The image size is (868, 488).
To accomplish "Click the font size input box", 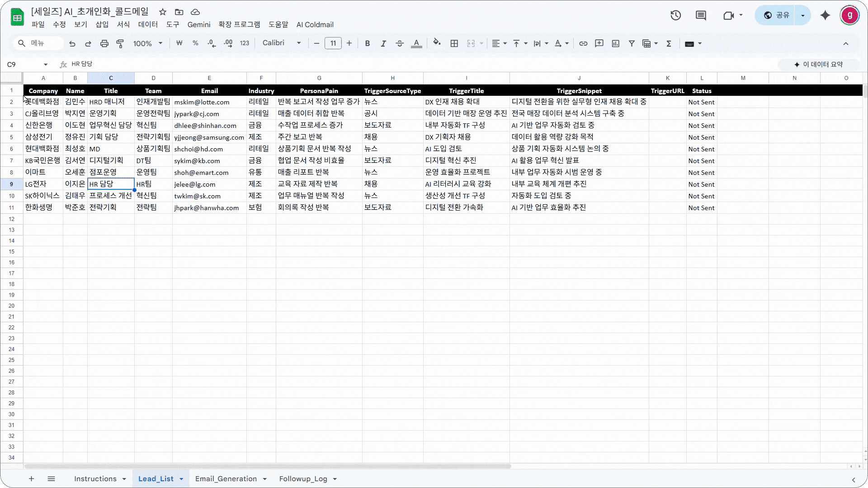I will (333, 43).
